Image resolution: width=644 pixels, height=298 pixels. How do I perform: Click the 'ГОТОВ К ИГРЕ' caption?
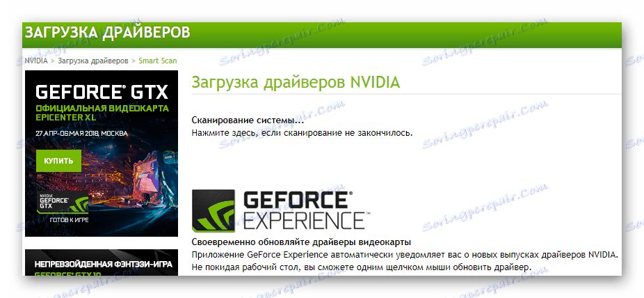(70, 220)
